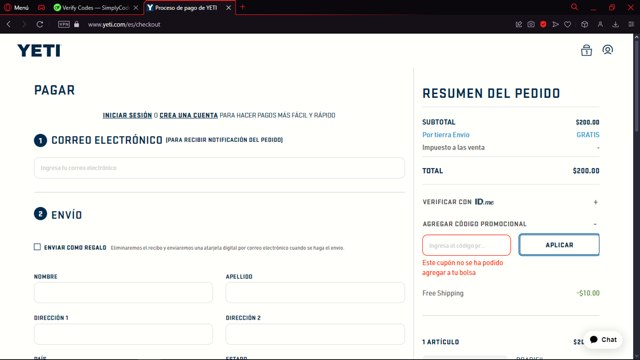The width and height of the screenshot is (640, 360).
Task: Click the YETI logo
Action: click(x=39, y=51)
